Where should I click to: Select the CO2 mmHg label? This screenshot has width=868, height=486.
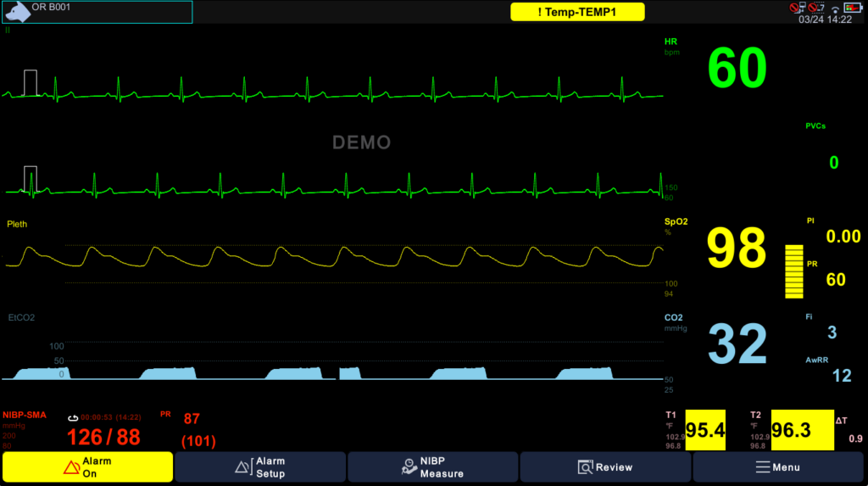tap(676, 322)
